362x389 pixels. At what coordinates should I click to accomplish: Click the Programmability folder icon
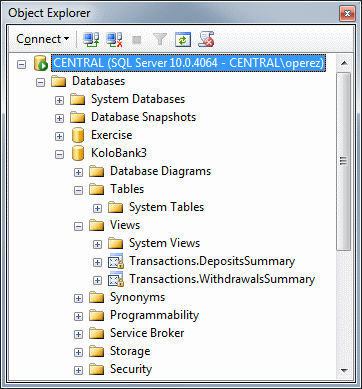click(97, 315)
